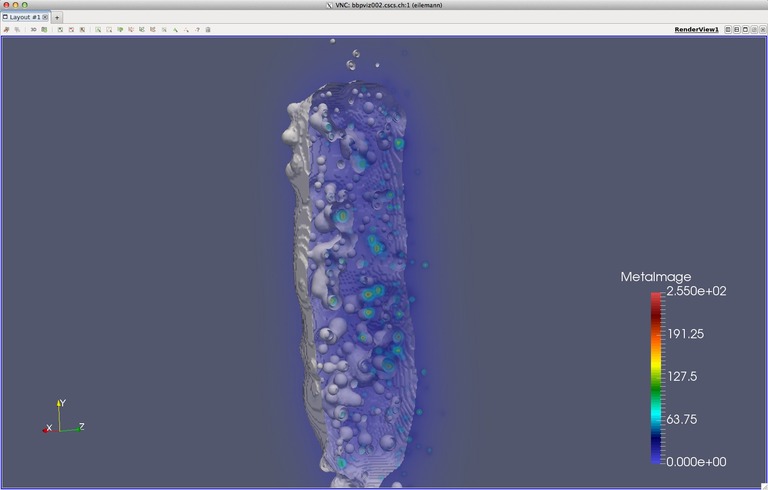The image size is (768, 490).
Task: Clear selection with the trash icon
Action: (208, 29)
